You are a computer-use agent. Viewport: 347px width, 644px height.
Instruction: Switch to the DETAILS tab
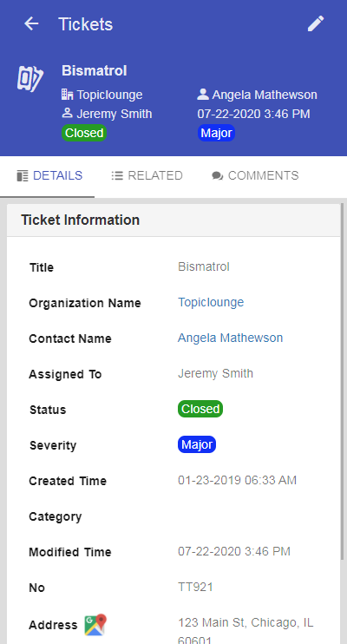point(49,176)
